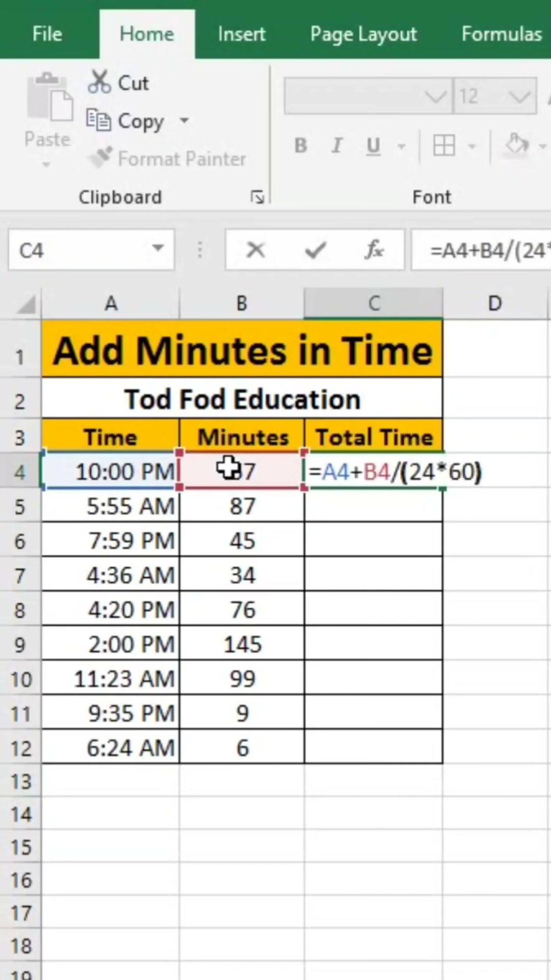This screenshot has height=980, width=551.
Task: Click the Copy icon
Action: coord(98,120)
